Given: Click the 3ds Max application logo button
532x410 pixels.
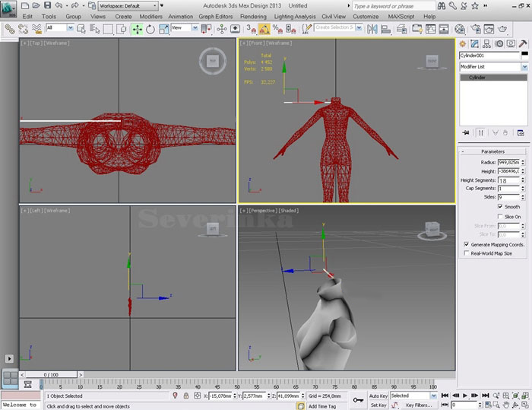Looking at the screenshot, I should tap(9, 8).
